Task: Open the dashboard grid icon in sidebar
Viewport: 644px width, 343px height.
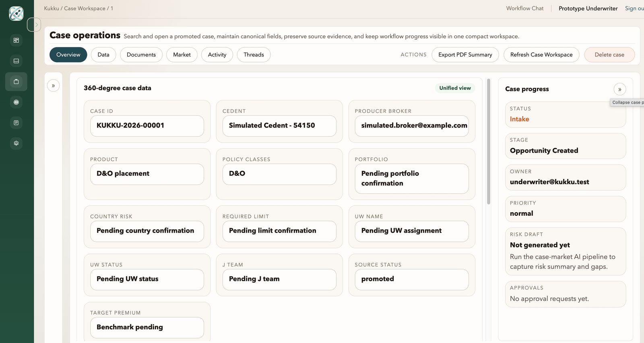Action: [16, 40]
